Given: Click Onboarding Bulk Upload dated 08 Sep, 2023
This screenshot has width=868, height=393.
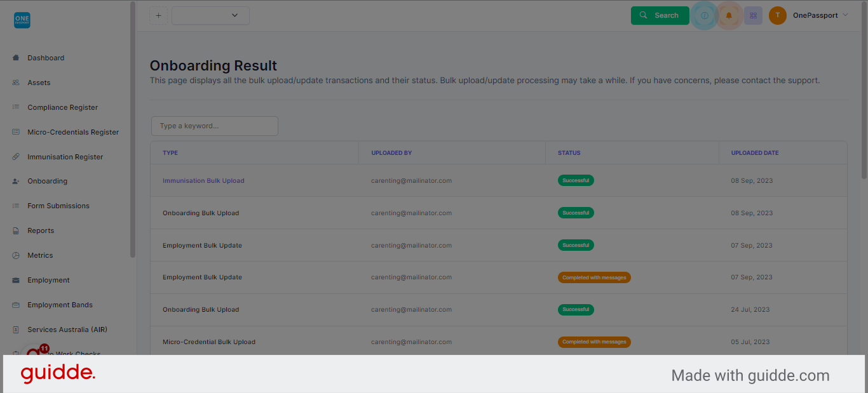Looking at the screenshot, I should tap(201, 213).
